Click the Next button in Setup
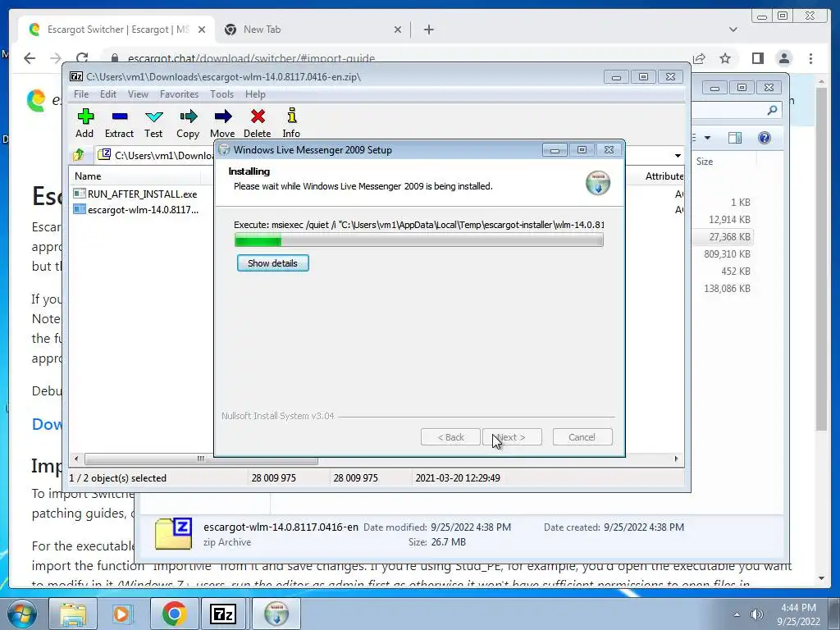 click(x=512, y=437)
